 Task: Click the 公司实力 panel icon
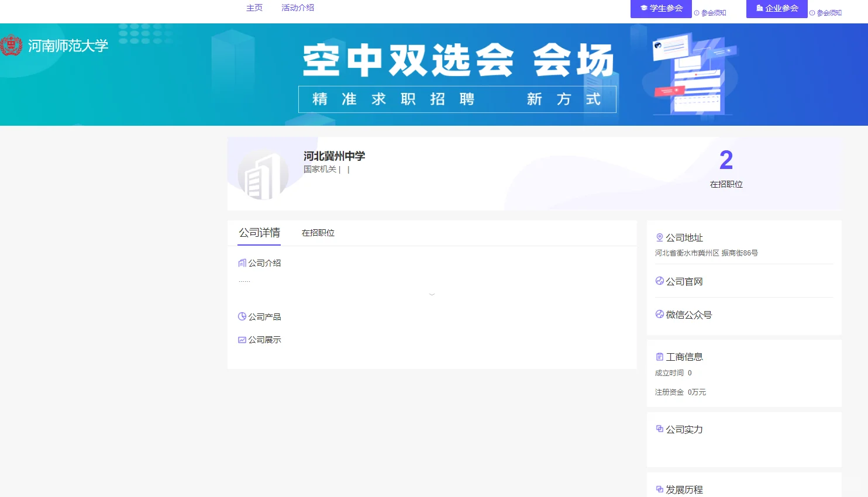coord(659,429)
